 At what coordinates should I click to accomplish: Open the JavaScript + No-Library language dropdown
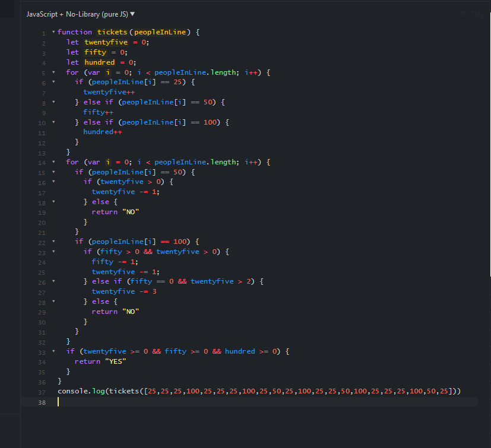81,14
